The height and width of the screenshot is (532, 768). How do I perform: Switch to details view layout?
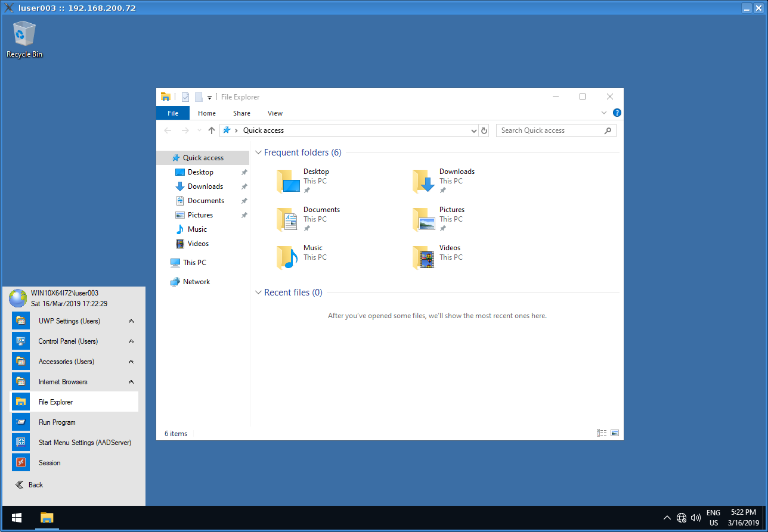pos(602,433)
